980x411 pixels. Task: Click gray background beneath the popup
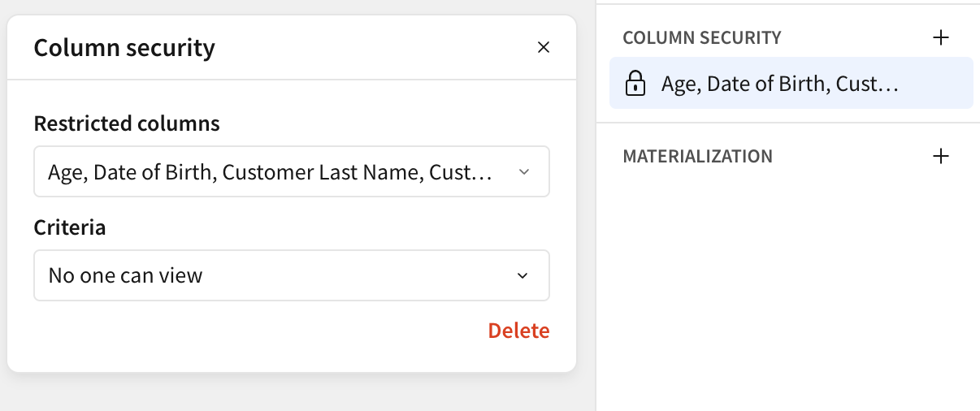click(293, 394)
